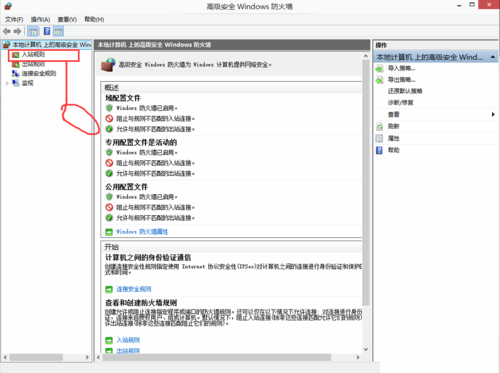Open the 帮助(H) menu
Viewport: 500px width, 373px height.
[94, 19]
